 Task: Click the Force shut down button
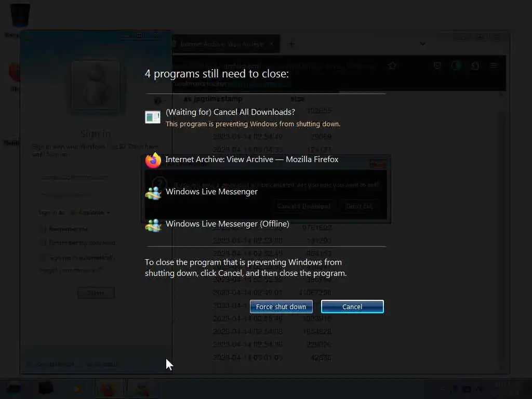pos(281,307)
